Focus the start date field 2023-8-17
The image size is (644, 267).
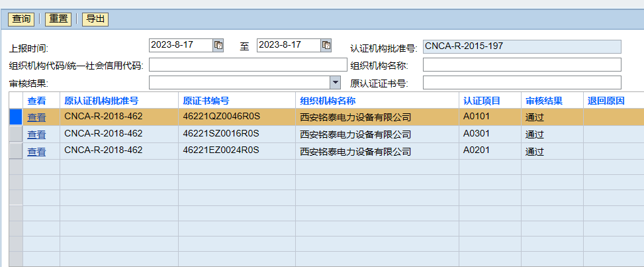181,45
